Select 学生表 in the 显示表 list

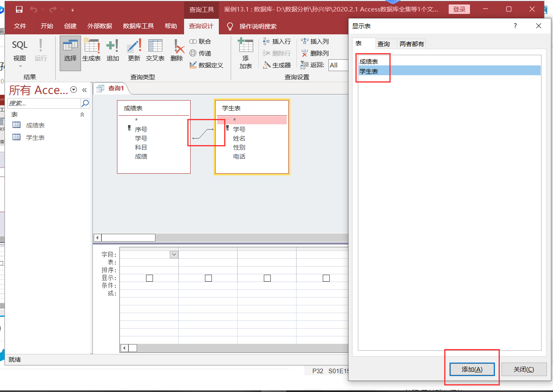pyautogui.click(x=450, y=71)
